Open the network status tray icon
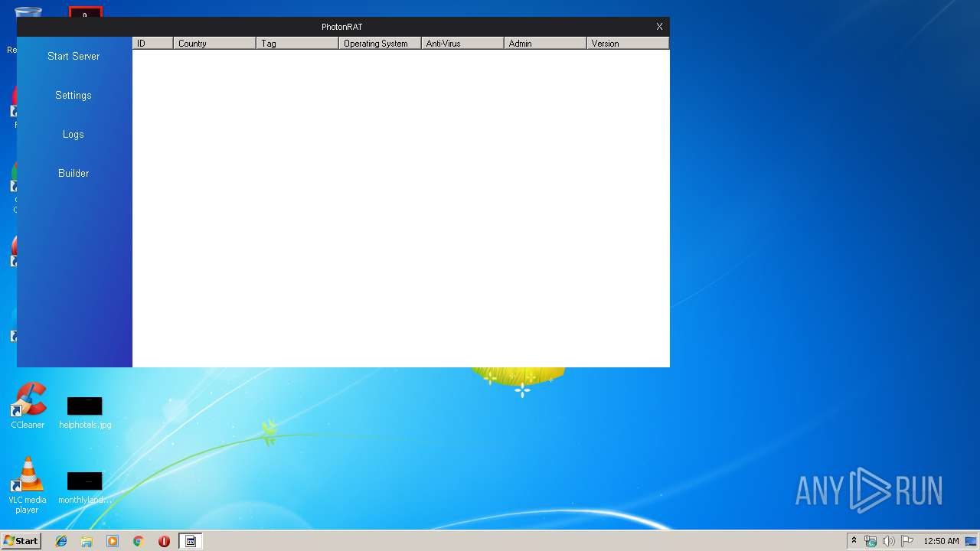Viewport: 980px width, 551px height. pos(871,541)
